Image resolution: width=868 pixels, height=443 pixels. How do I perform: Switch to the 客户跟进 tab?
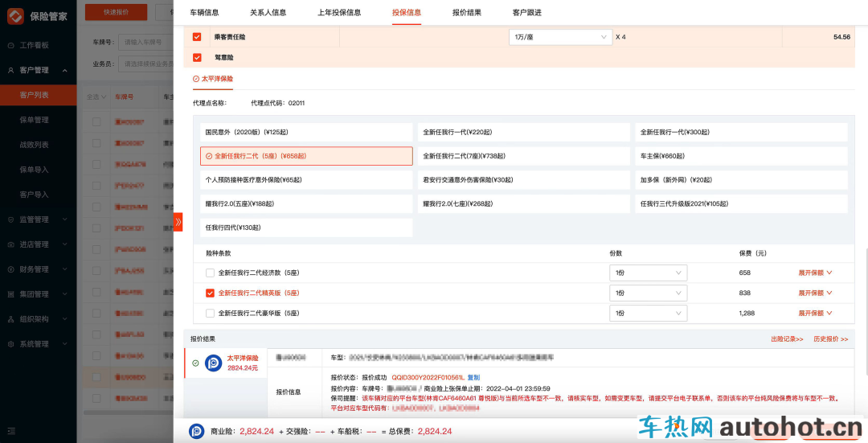pos(527,12)
